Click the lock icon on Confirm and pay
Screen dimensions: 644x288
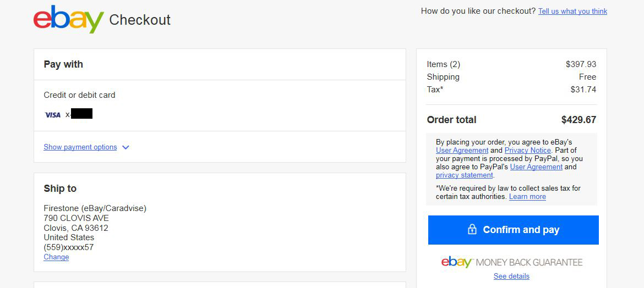click(x=472, y=229)
